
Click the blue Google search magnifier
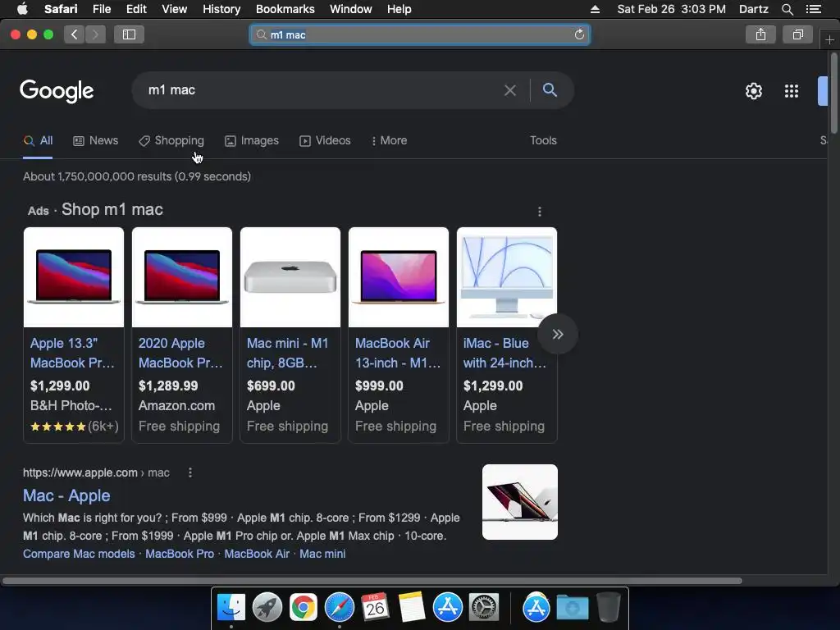point(550,89)
